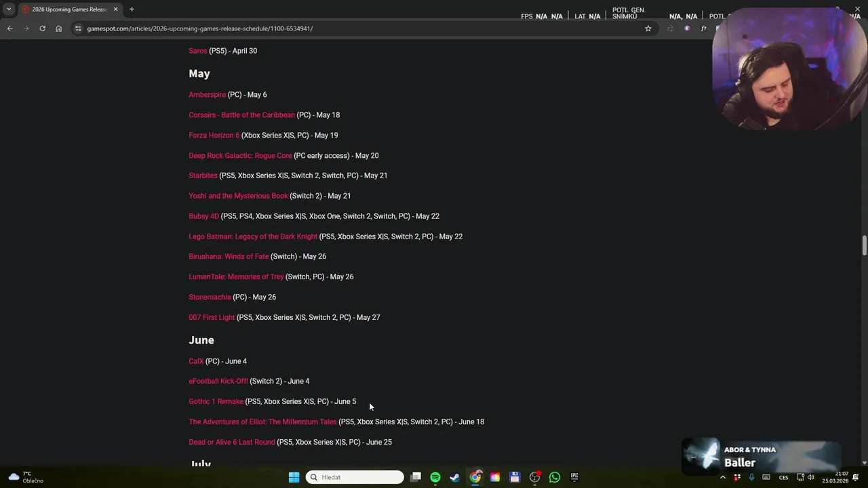Open the weather widget showing 7°C
The image size is (868, 488).
pos(26,477)
